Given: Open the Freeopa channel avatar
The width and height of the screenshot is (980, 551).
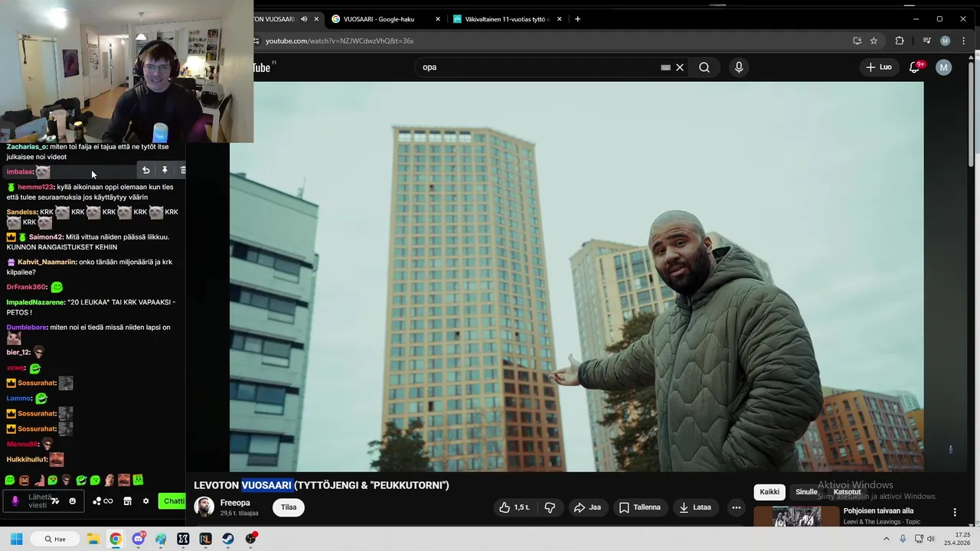Looking at the screenshot, I should tap(204, 507).
